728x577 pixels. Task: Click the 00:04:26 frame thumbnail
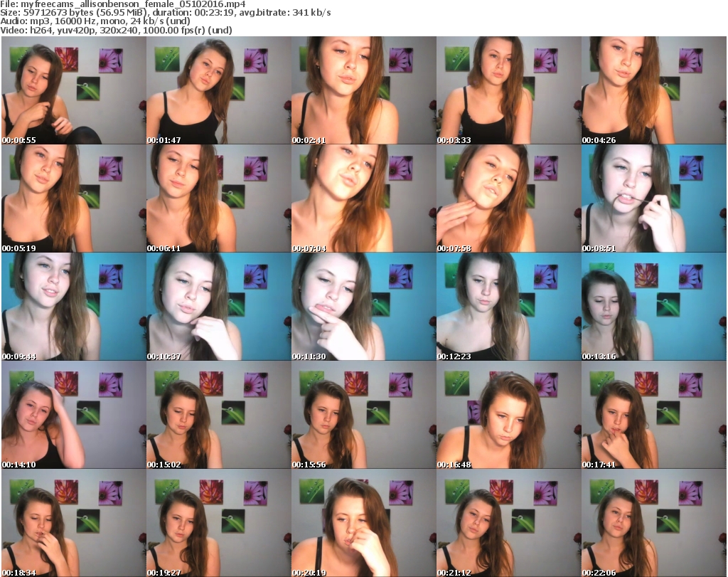(653, 90)
